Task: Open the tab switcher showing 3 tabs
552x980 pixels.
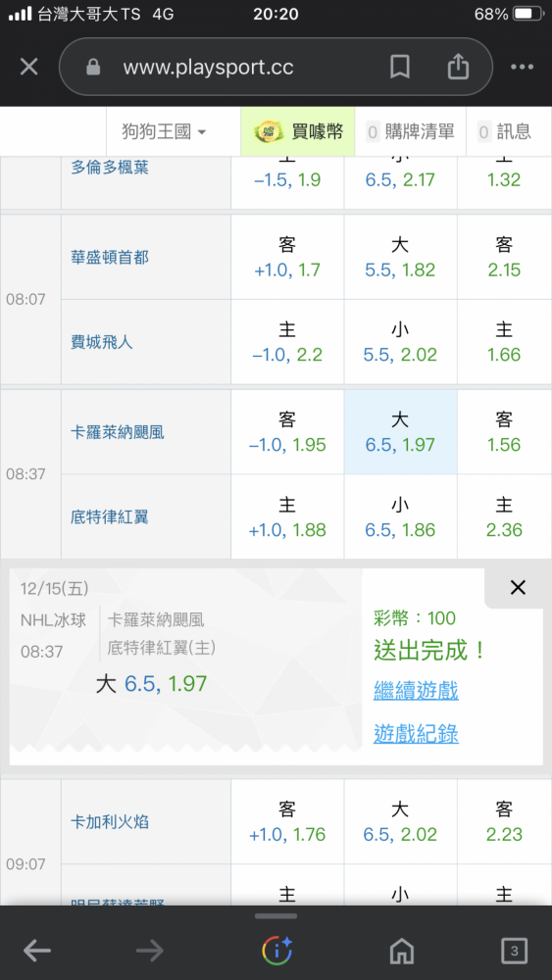Action: coord(514,952)
